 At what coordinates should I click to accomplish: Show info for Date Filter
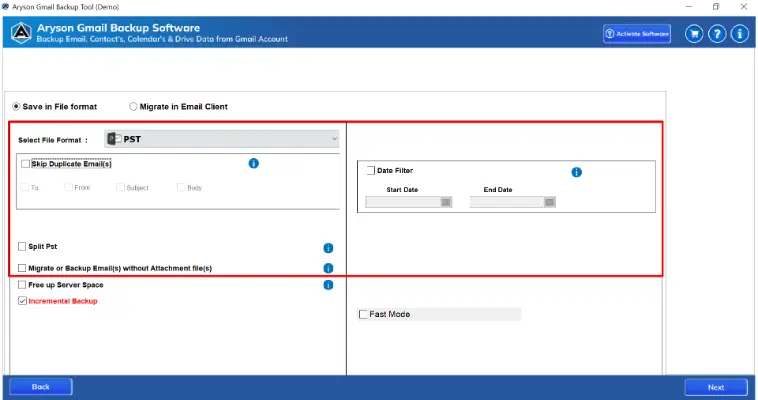576,172
